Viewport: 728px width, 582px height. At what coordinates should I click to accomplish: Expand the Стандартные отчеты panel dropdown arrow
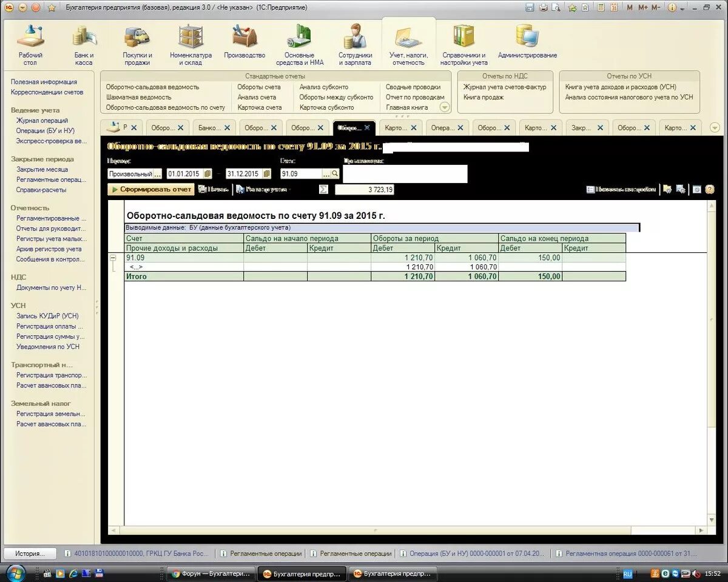(x=444, y=107)
